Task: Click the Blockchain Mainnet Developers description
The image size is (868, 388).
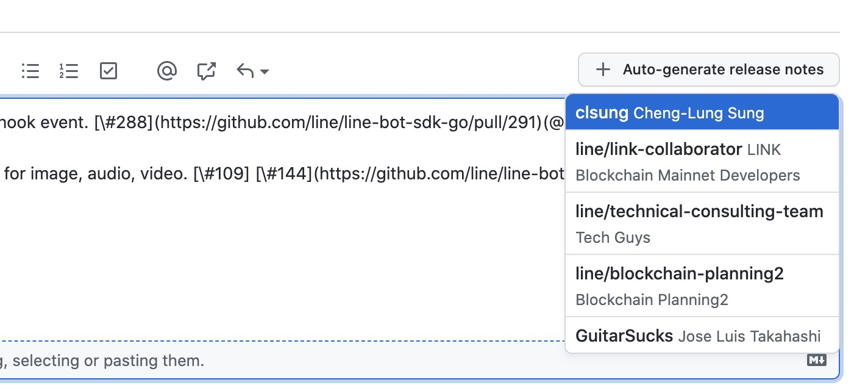Action: click(x=688, y=176)
